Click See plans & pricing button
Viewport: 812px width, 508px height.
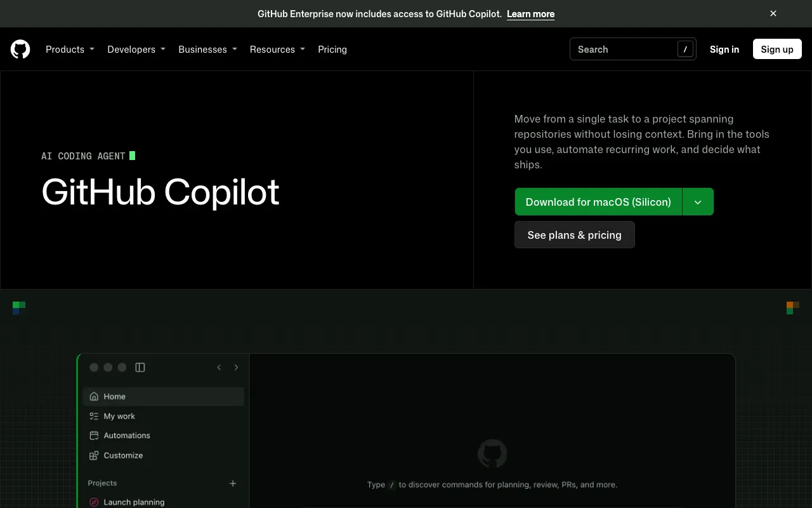pyautogui.click(x=575, y=235)
